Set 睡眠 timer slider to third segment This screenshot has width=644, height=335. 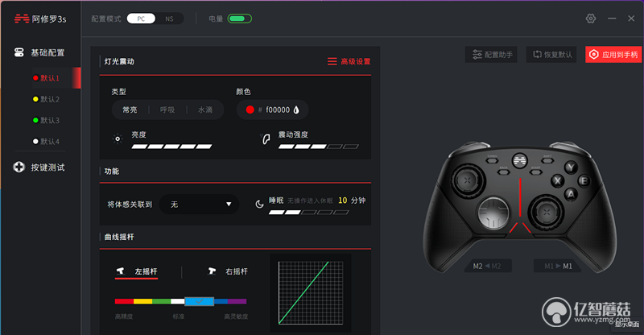pos(309,213)
